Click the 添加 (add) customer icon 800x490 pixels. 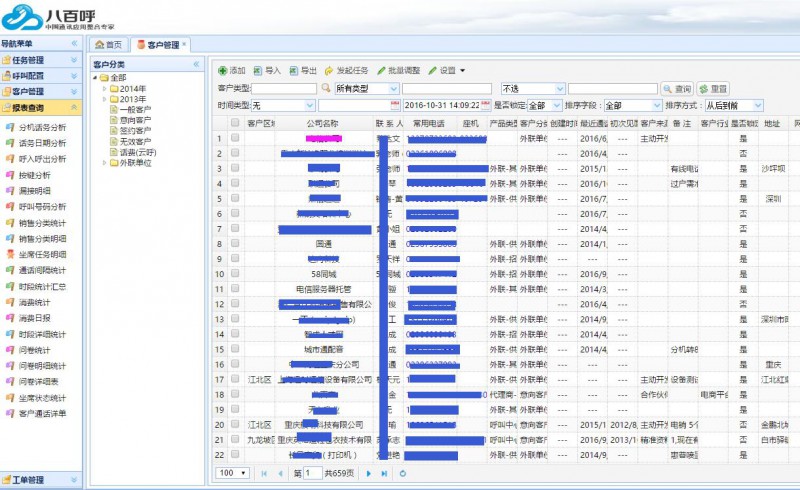(223, 71)
